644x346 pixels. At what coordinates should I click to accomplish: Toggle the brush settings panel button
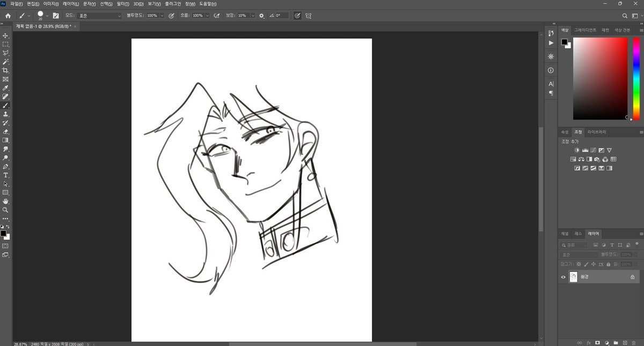[55, 16]
